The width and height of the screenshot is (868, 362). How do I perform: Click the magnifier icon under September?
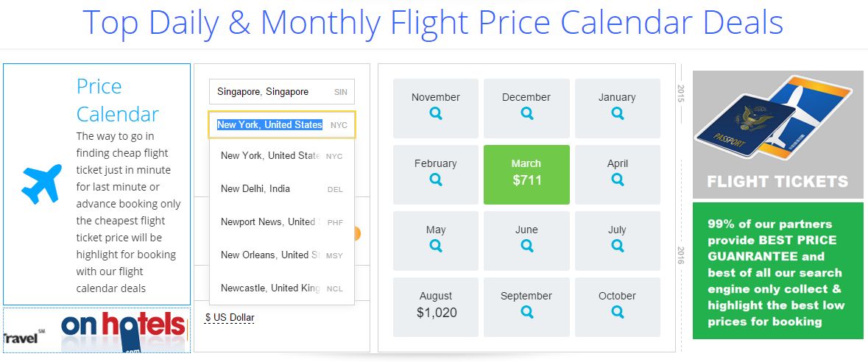point(526,312)
